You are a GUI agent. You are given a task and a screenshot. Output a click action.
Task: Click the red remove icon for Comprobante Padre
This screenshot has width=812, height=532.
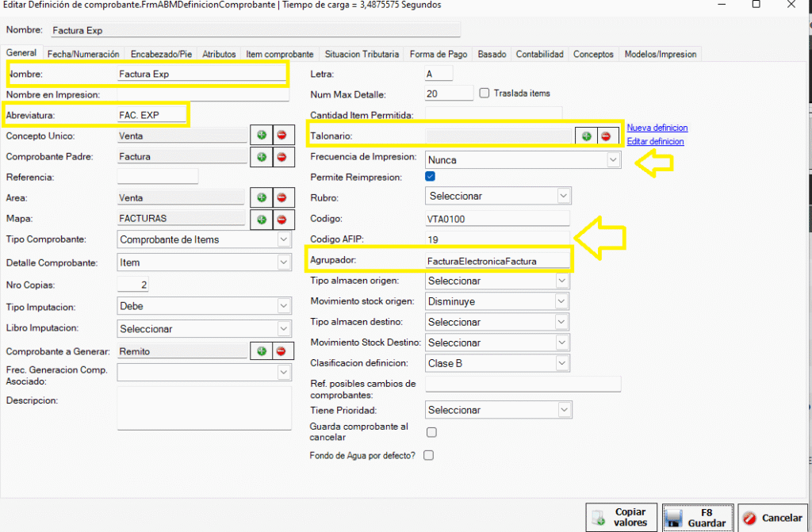[281, 157]
